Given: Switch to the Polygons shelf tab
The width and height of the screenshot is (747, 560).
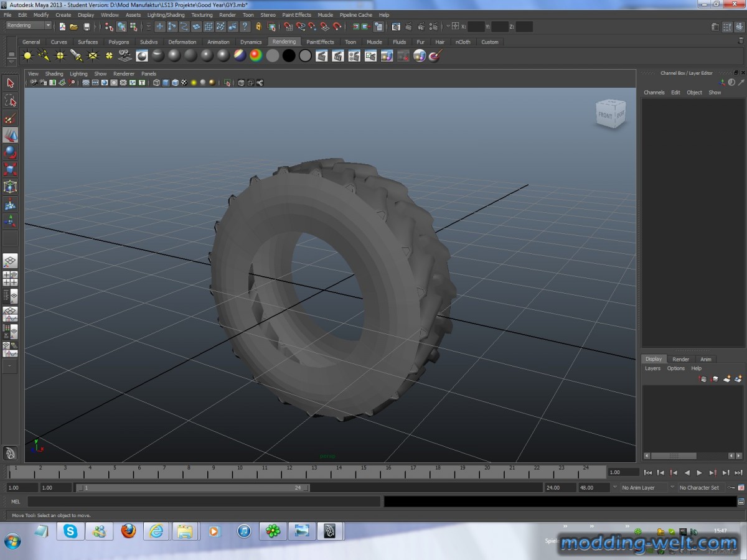Looking at the screenshot, I should pyautogui.click(x=118, y=42).
